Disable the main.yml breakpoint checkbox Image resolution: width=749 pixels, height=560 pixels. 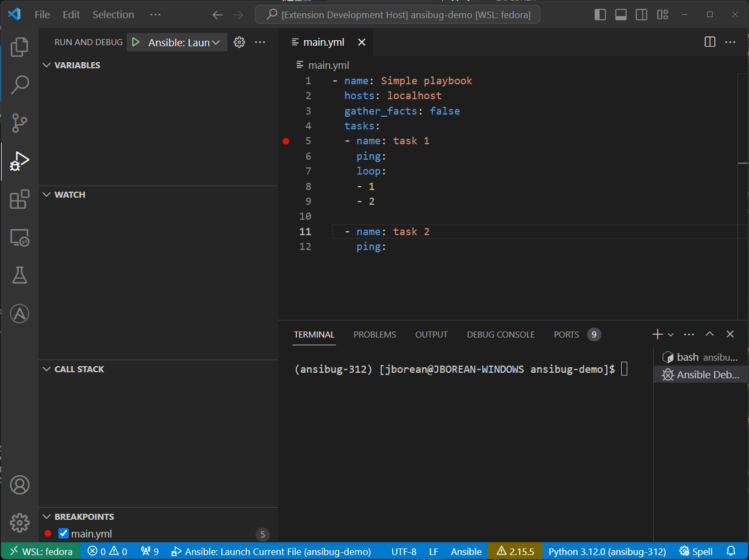pyautogui.click(x=63, y=533)
